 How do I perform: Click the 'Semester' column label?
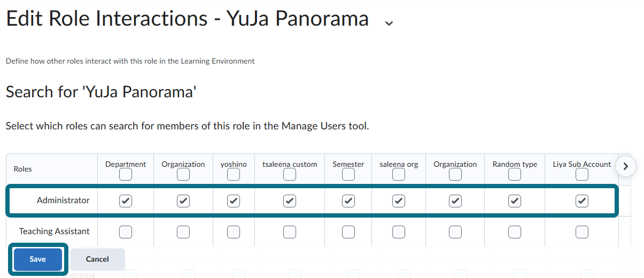(x=348, y=164)
